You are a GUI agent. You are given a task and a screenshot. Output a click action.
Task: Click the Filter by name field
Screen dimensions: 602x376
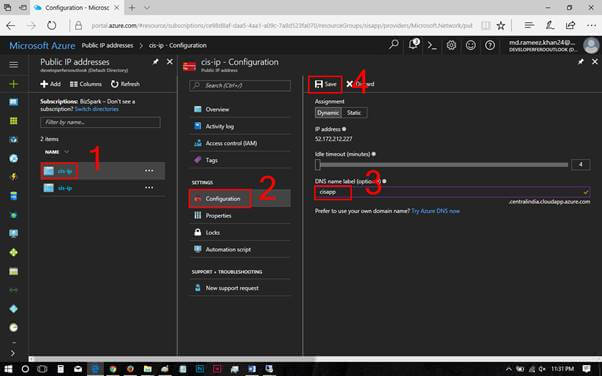coord(100,122)
